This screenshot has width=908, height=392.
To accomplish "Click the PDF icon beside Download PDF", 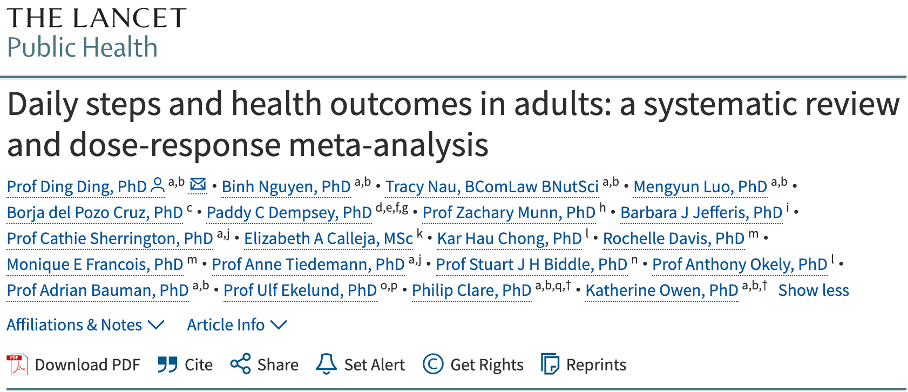I will tap(17, 365).
